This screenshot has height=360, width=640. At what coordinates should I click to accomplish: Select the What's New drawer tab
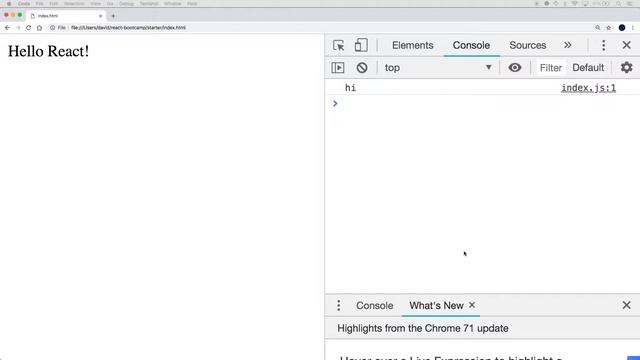436,305
